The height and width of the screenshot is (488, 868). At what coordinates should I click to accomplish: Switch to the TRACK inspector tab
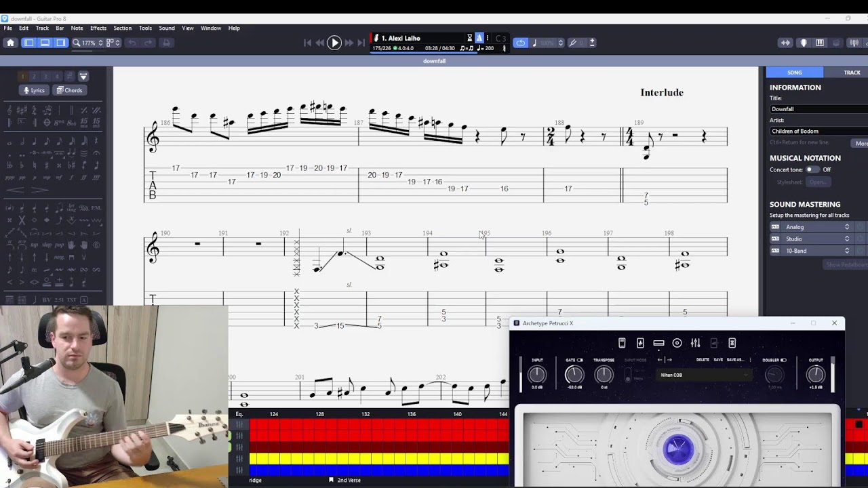coord(852,73)
